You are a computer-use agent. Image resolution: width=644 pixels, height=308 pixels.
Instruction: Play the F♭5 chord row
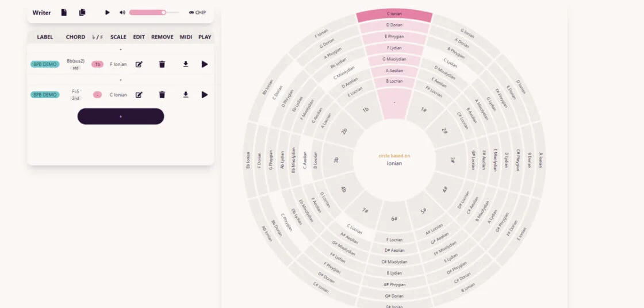[205, 95]
